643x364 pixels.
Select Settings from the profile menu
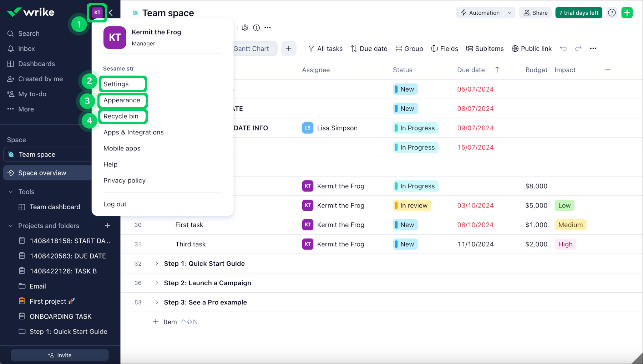click(x=116, y=84)
